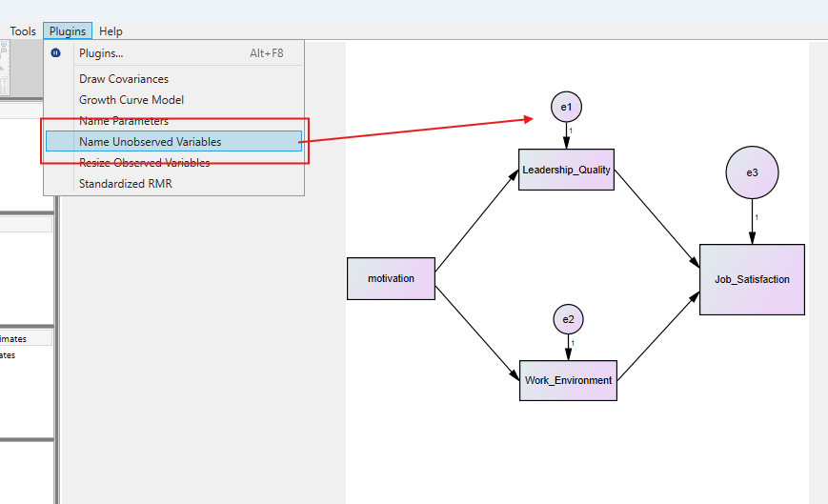Image resolution: width=828 pixels, height=504 pixels.
Task: Select the Work_Environment variable box
Action: click(568, 380)
